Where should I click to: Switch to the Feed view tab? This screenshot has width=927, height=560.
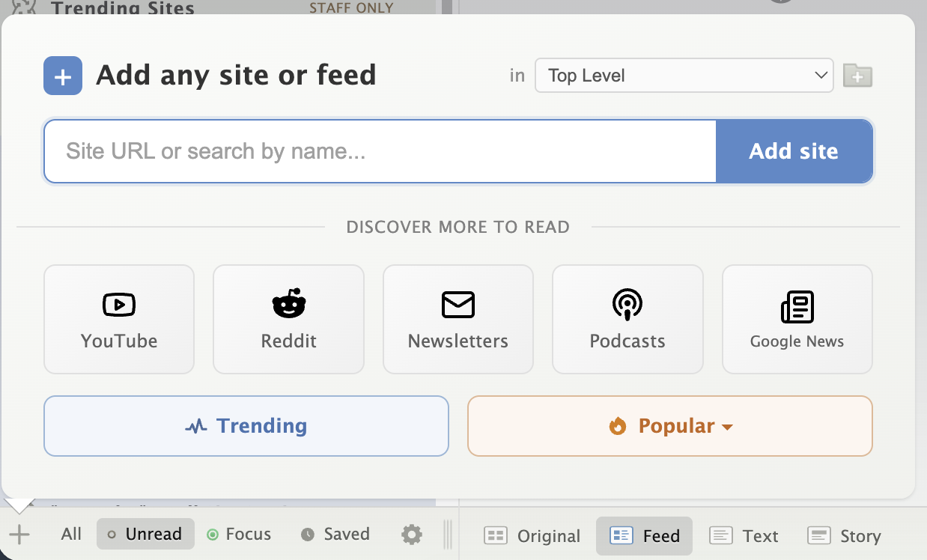[x=644, y=536]
